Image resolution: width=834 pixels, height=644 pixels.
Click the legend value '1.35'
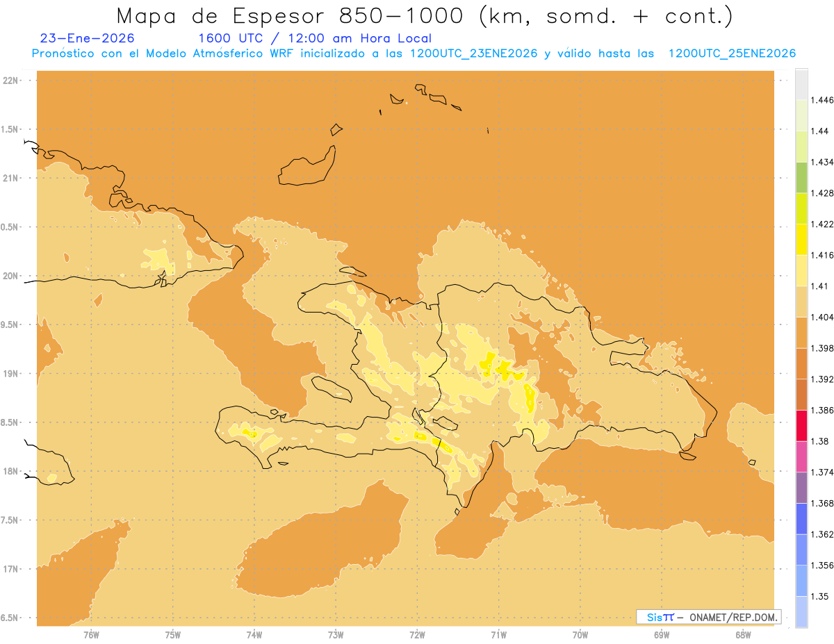tap(821, 596)
